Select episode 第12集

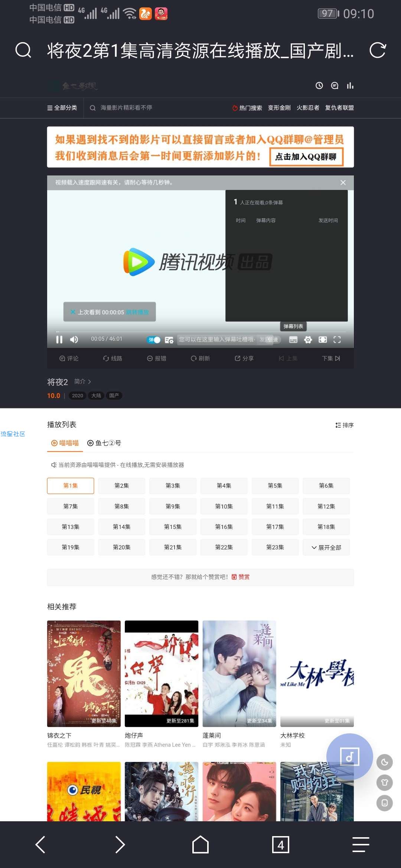326,506
